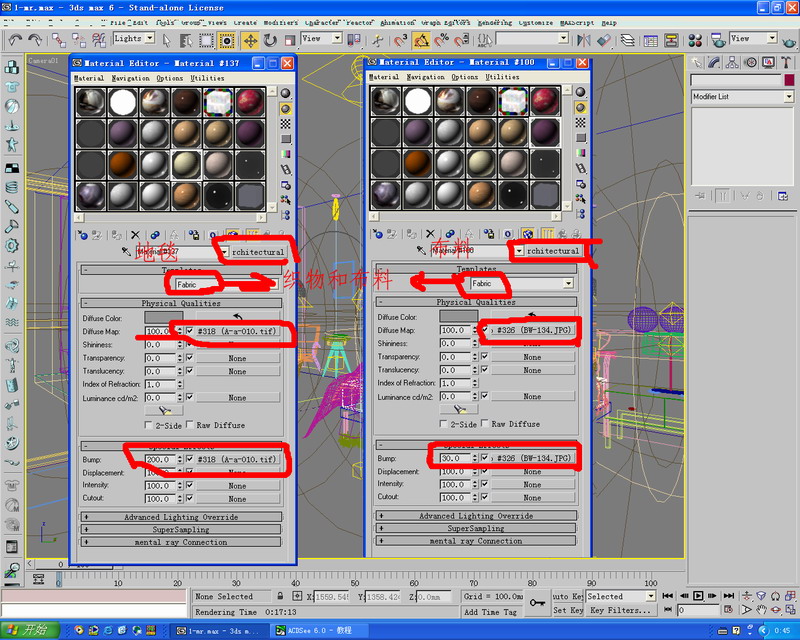
Task: Click Delete (X) icon in left material editor toolbar
Action: pos(135,234)
